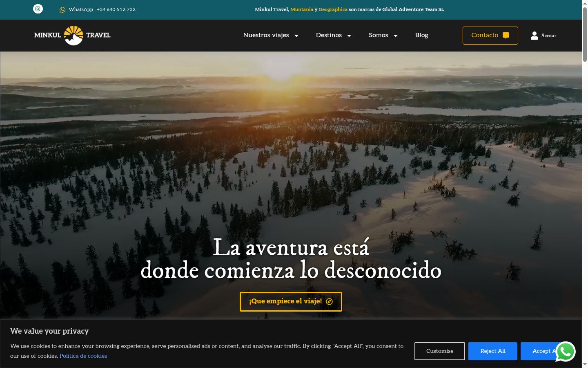Click the 'La aventura está' hero heading
Viewport: 588px width, 368px height.
[291, 248]
